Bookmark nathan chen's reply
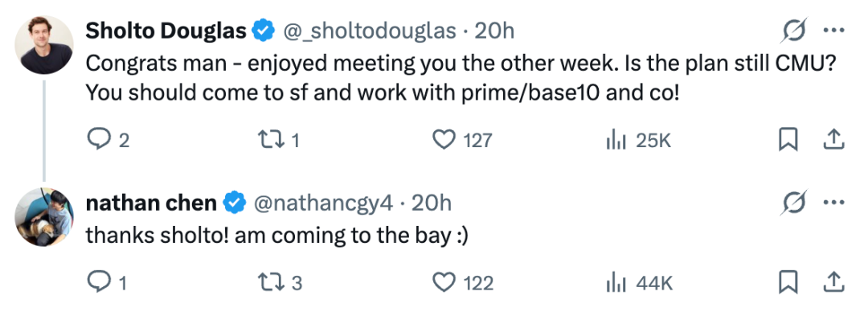This screenshot has width=868, height=312. pyautogui.click(x=788, y=283)
